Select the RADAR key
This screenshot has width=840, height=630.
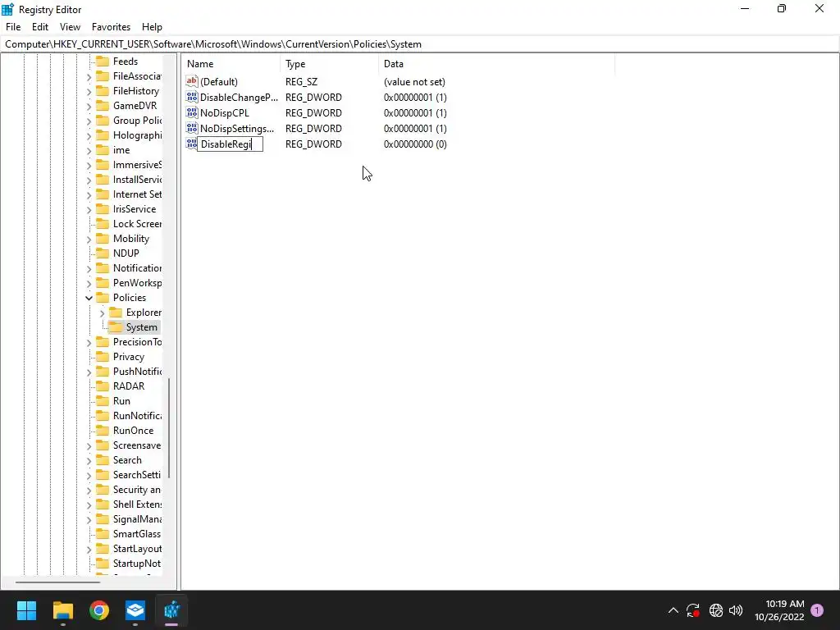coord(129,386)
